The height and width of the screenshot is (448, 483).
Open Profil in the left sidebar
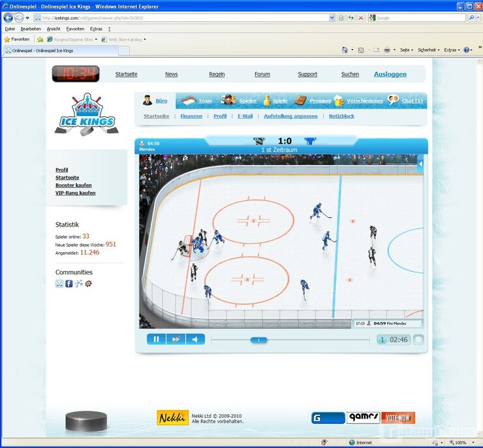point(61,170)
